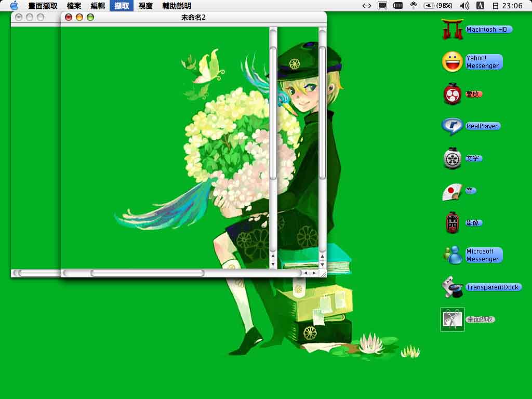This screenshot has height=399, width=532.
Task: Minimize 未命名2 window using yellow button
Action: (79, 17)
